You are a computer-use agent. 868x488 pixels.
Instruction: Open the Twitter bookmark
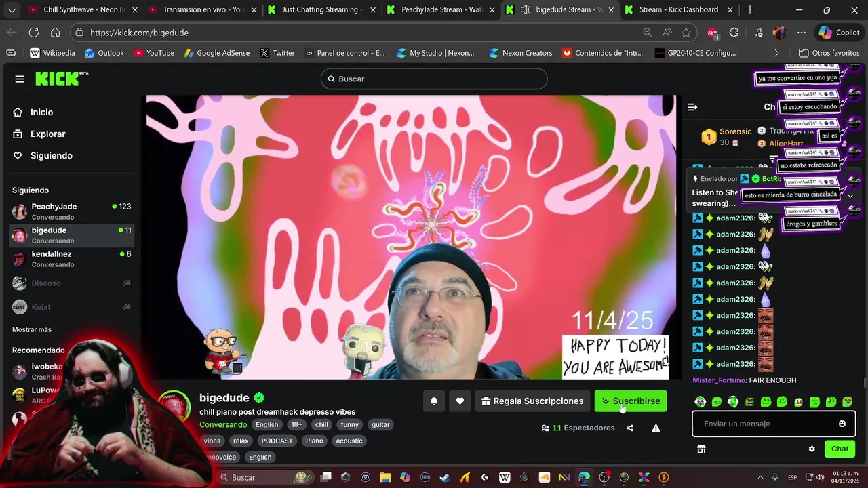coord(277,53)
